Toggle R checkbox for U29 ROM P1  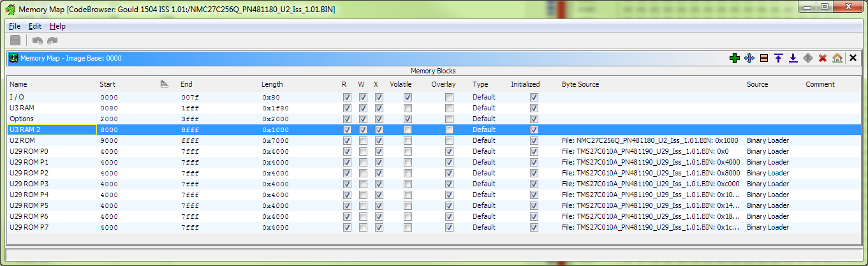347,162
